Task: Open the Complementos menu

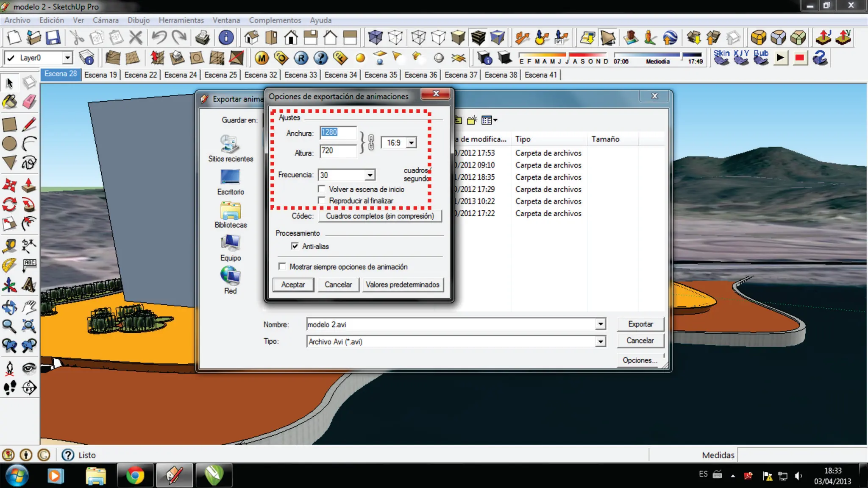Action: [275, 20]
